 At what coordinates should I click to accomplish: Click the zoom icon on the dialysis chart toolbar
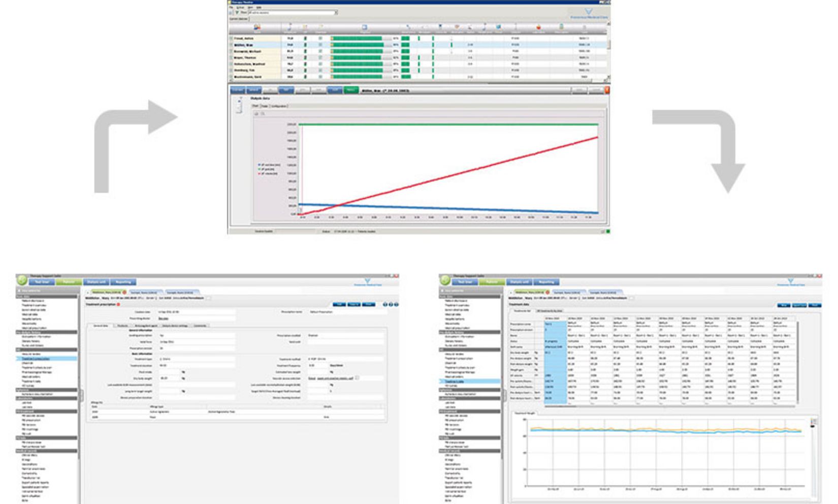point(262,114)
